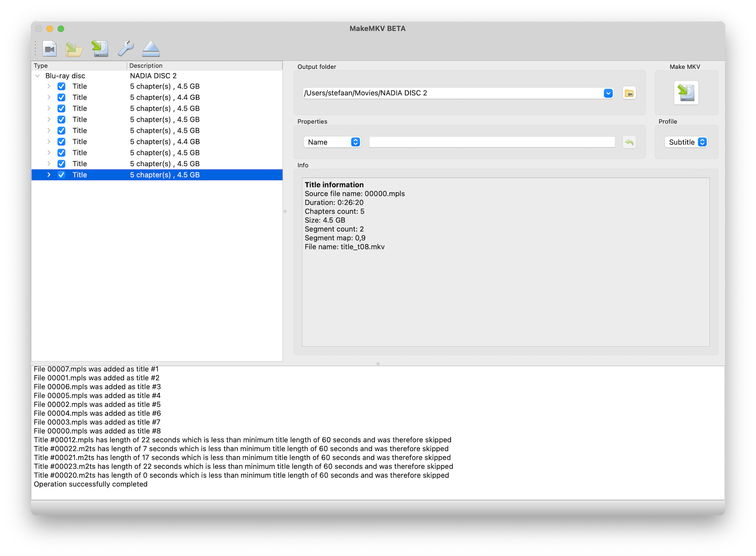Open the output folder path dropdown arrow

pyautogui.click(x=608, y=93)
